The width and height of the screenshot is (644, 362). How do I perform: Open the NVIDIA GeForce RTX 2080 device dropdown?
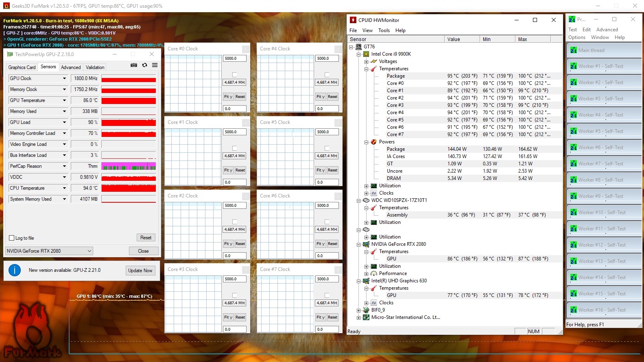[49, 251]
